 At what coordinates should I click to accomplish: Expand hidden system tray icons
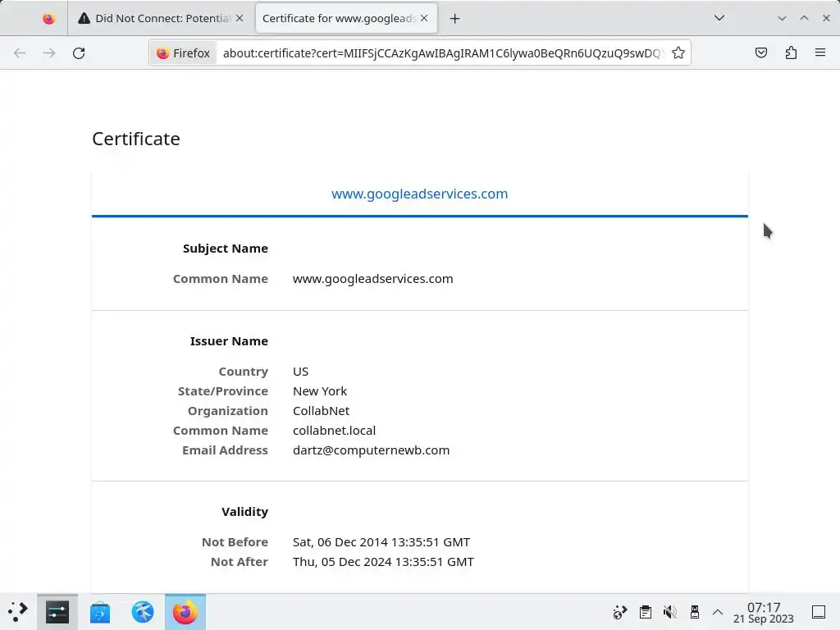tap(718, 612)
